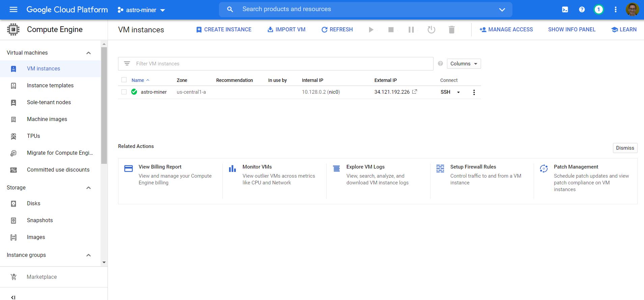Open astro-miner row three-dot actions menu
This screenshot has width=644, height=300.
pyautogui.click(x=474, y=92)
